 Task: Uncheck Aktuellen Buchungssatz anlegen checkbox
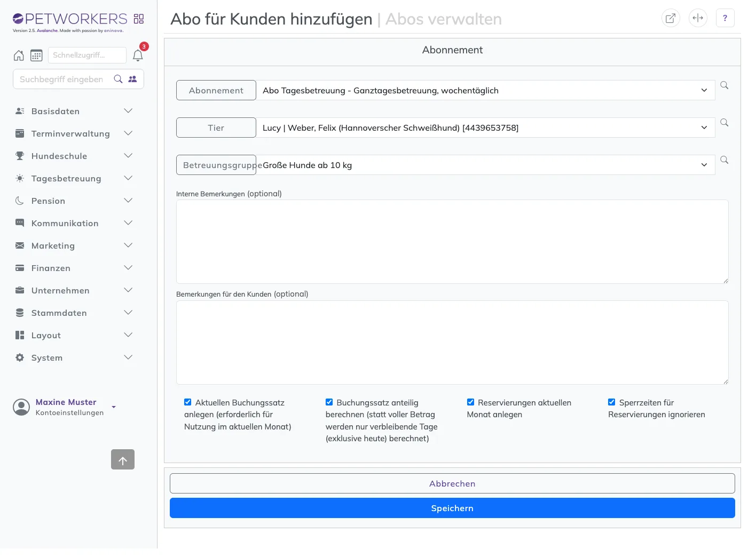188,402
